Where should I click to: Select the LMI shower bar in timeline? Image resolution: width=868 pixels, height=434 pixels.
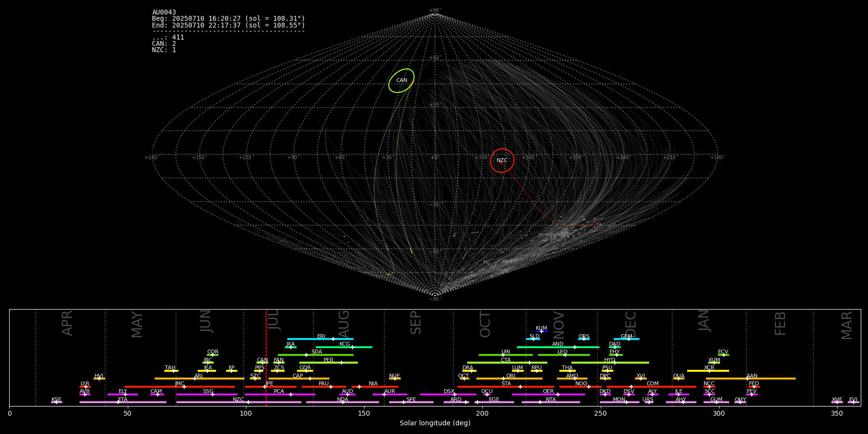tap(506, 355)
